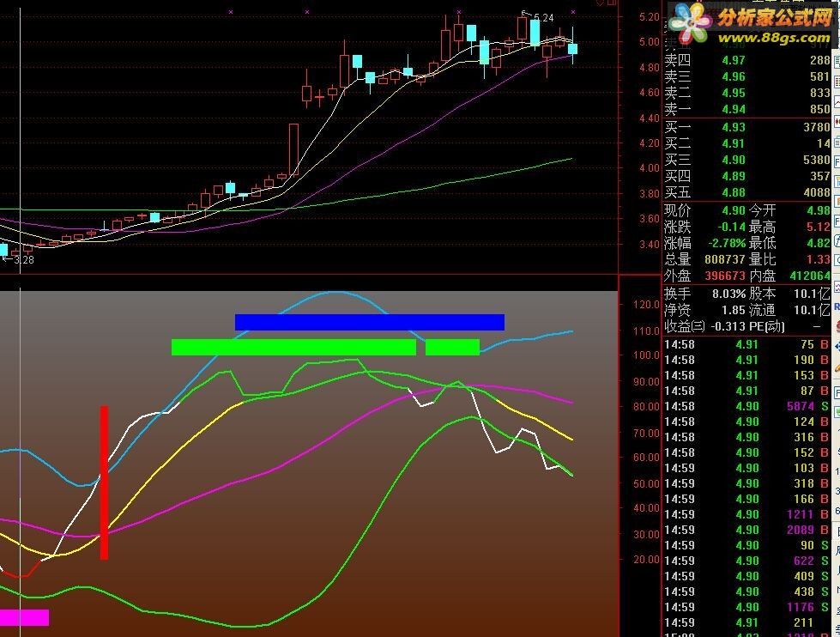
Task: Click the 4.00 price axis label
Action: (650, 167)
